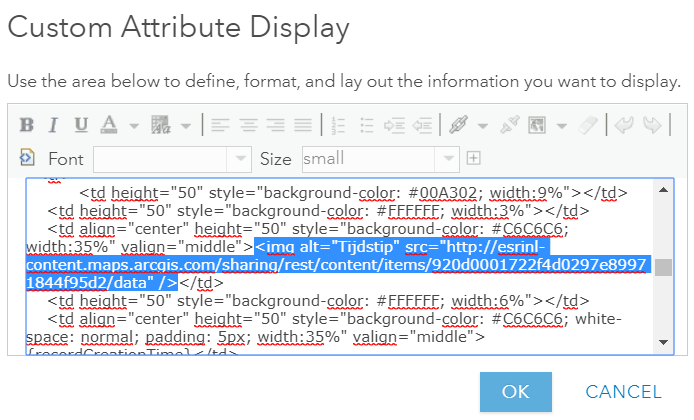Click the line with #FFFFFF width:6%
This screenshot has width=694, height=420.
pos(318,301)
